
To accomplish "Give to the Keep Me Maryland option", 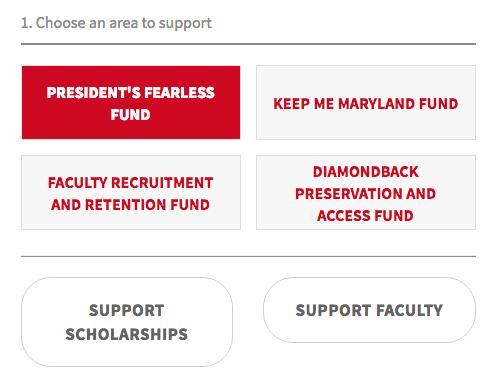I will point(366,102).
